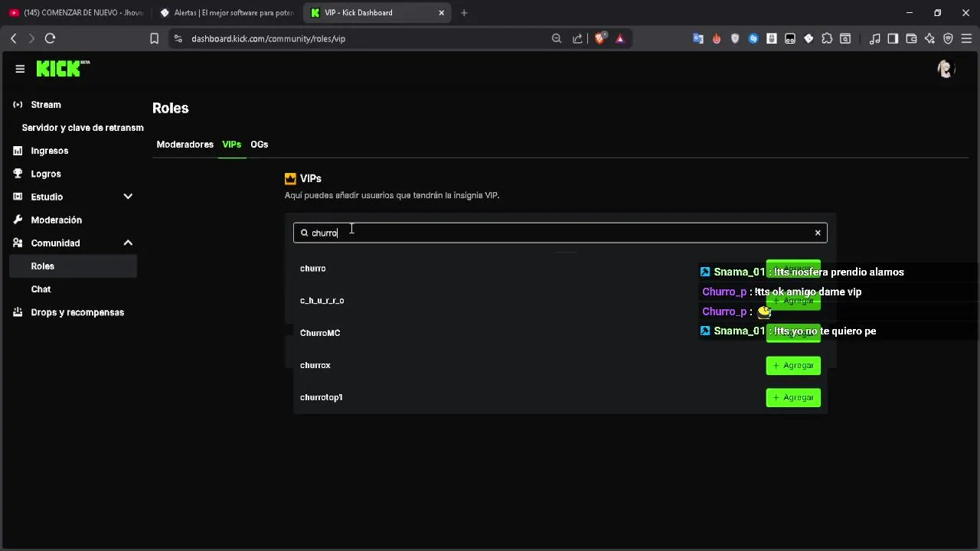The width and height of the screenshot is (980, 551).
Task: Expand the Estudio section
Action: click(128, 197)
